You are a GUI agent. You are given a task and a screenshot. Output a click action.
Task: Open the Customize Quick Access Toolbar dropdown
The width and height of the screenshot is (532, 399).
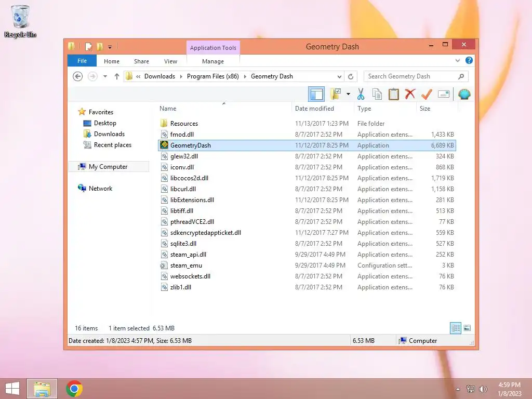pyautogui.click(x=110, y=47)
